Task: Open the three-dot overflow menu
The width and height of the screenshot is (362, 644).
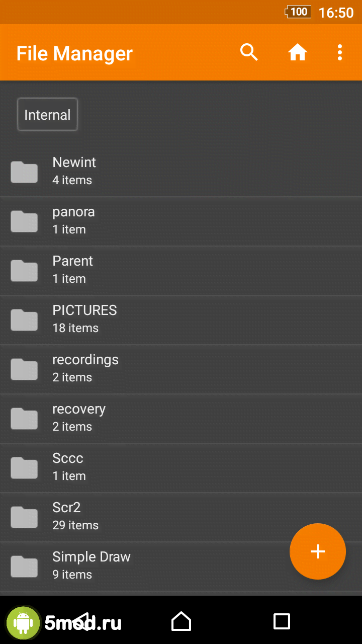Action: (340, 52)
